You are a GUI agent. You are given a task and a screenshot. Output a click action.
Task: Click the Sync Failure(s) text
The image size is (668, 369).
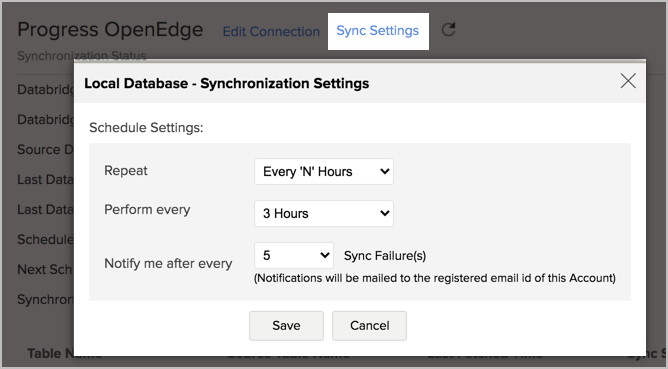(385, 256)
